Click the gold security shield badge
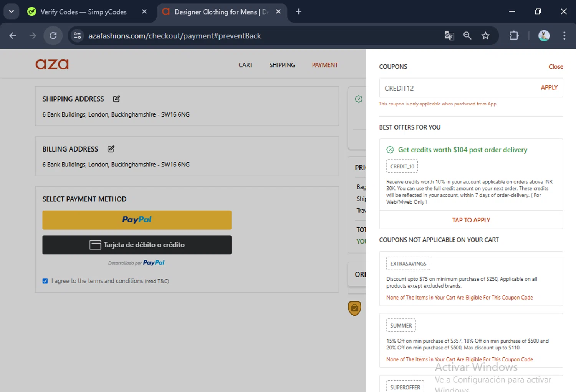Viewport: 576px width, 392px height. coord(354,308)
